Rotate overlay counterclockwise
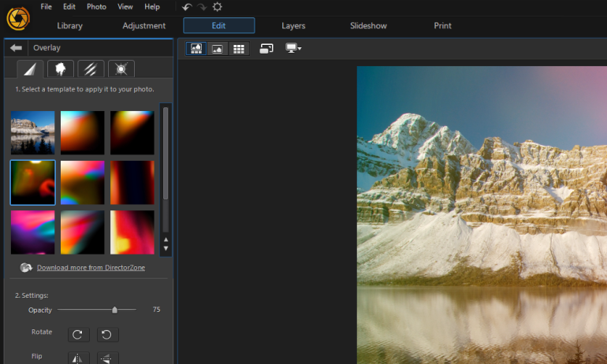Image resolution: width=607 pixels, height=364 pixels. tap(107, 334)
